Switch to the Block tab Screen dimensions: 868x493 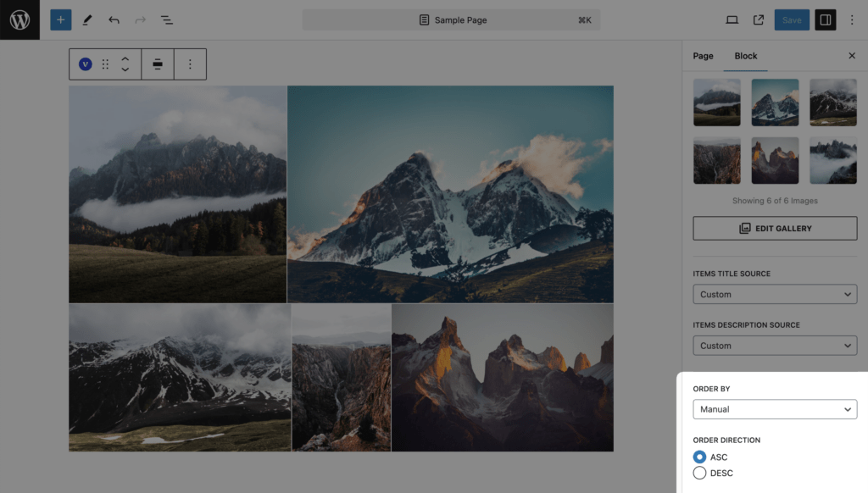[745, 56]
